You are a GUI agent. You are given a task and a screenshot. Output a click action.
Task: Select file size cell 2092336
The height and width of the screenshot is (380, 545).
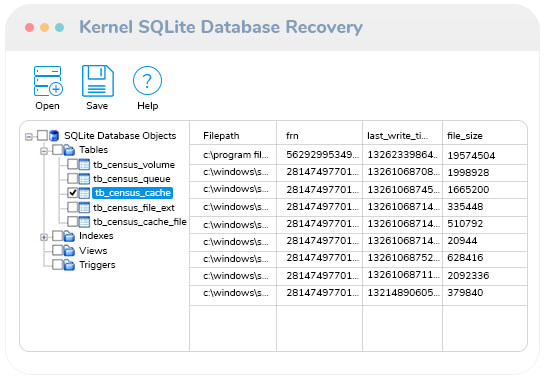(485, 276)
